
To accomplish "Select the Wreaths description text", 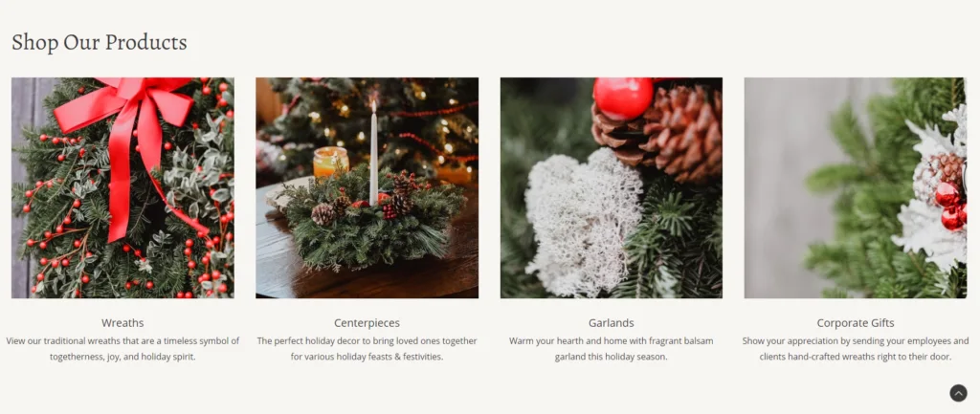I will pyautogui.click(x=122, y=349).
